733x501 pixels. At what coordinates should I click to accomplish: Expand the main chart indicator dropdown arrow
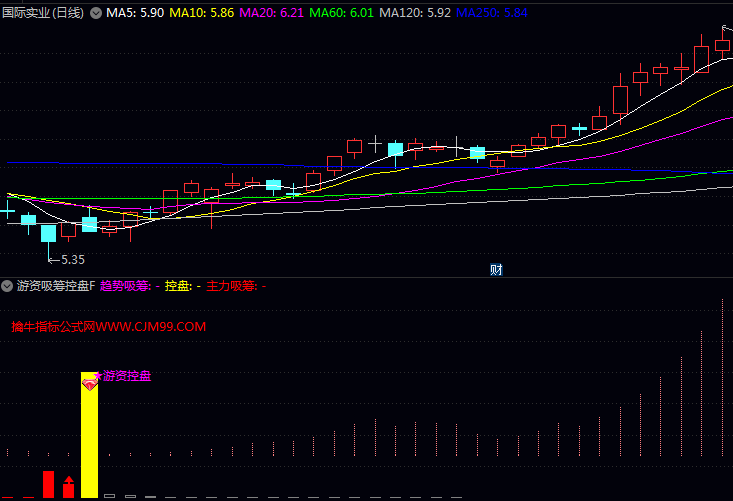(x=96, y=13)
